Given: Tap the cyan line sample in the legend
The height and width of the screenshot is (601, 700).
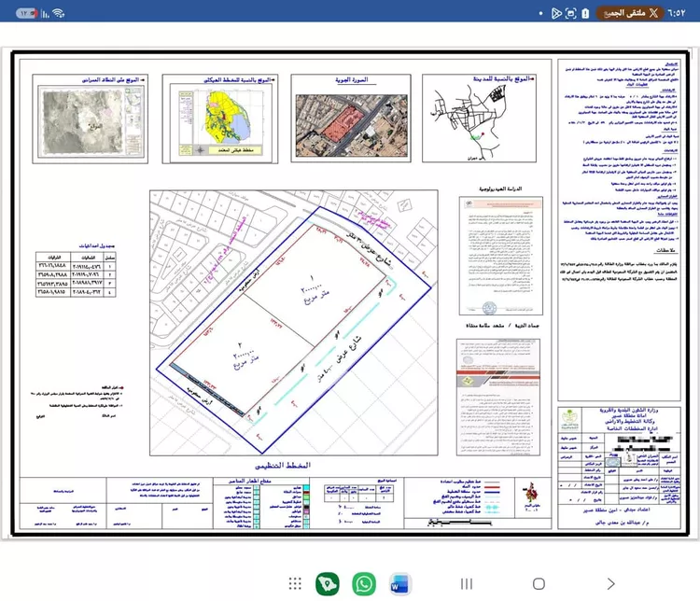Looking at the screenshot, I should (x=493, y=508).
